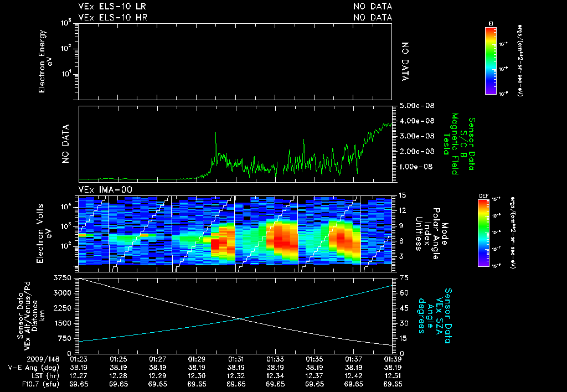
Task: Click where altitude and SZA curves cross
Action: tap(240, 318)
